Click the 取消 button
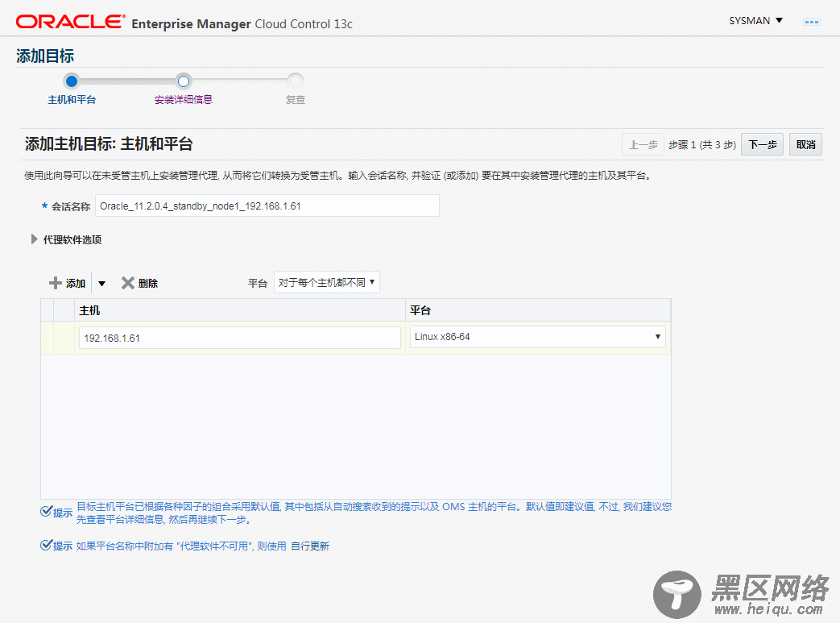Image resolution: width=840 pixels, height=623 pixels. 805,145
